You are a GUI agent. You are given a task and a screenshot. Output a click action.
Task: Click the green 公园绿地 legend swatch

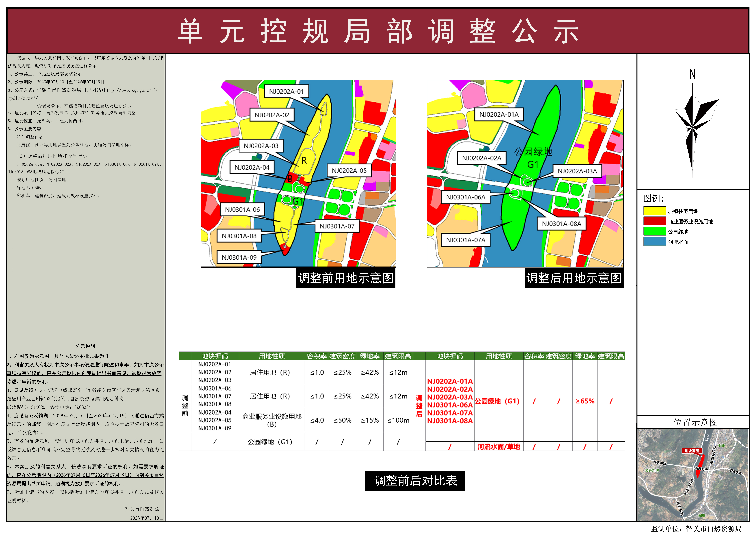[655, 231]
